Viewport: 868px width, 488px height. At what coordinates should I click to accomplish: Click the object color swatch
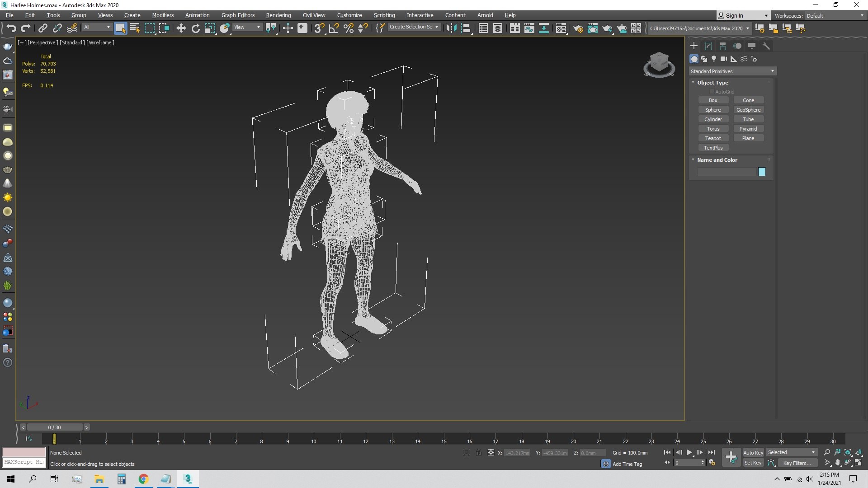coord(762,172)
